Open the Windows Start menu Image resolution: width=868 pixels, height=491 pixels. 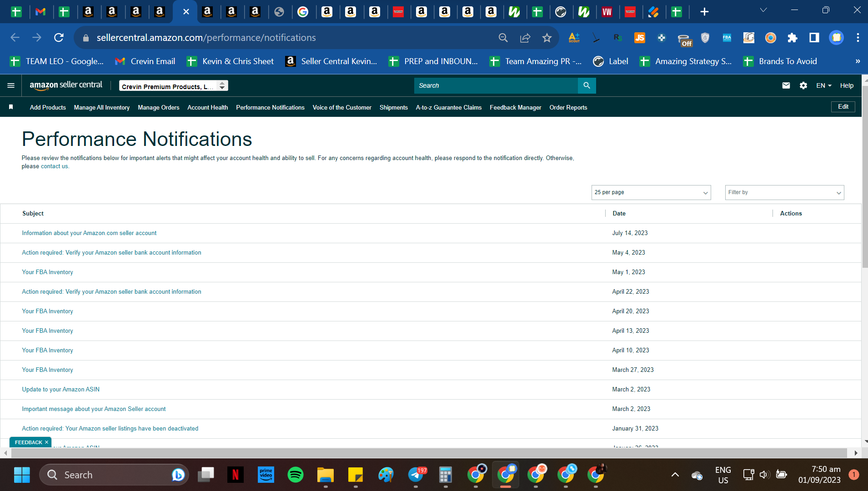[x=22, y=475]
